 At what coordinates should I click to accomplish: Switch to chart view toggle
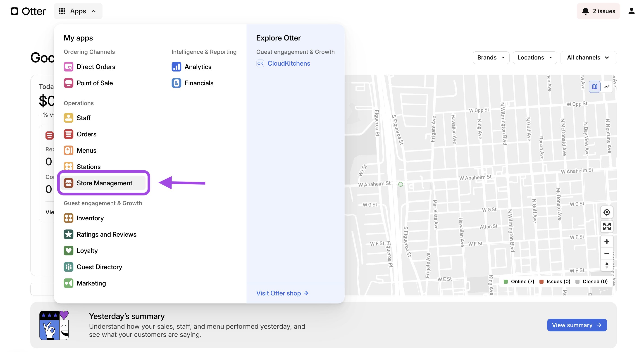pyautogui.click(x=607, y=87)
